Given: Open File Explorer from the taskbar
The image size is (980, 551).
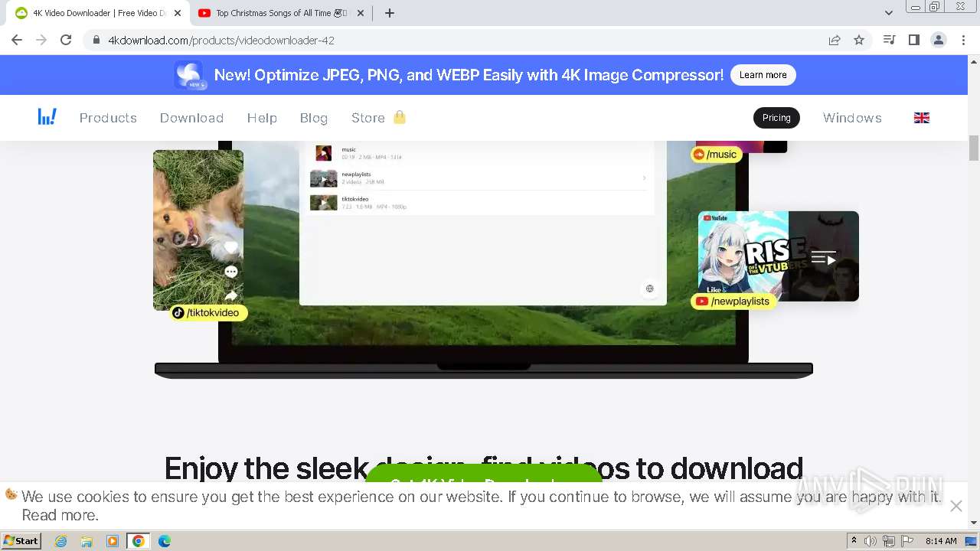Looking at the screenshot, I should (x=87, y=541).
